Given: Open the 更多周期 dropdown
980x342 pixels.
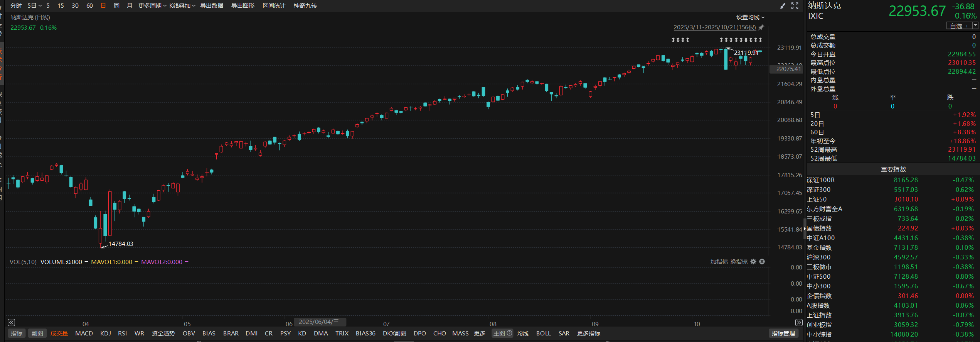Looking at the screenshot, I should (x=152, y=6).
